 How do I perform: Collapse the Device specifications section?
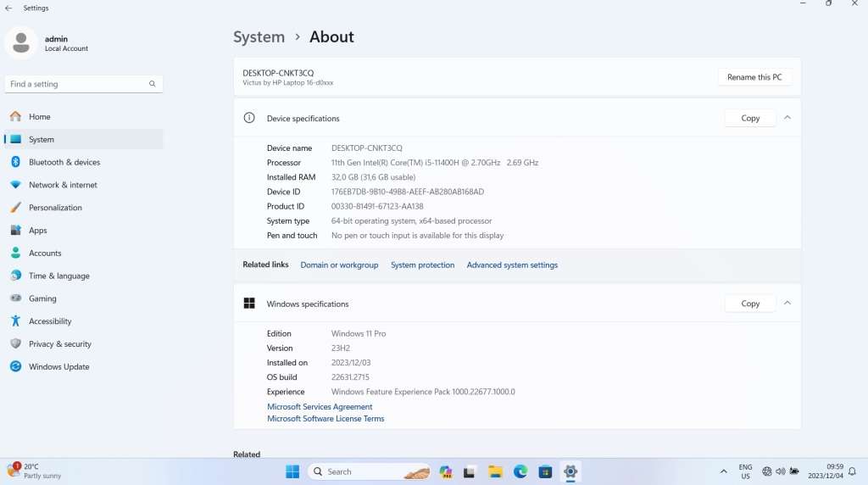787,118
